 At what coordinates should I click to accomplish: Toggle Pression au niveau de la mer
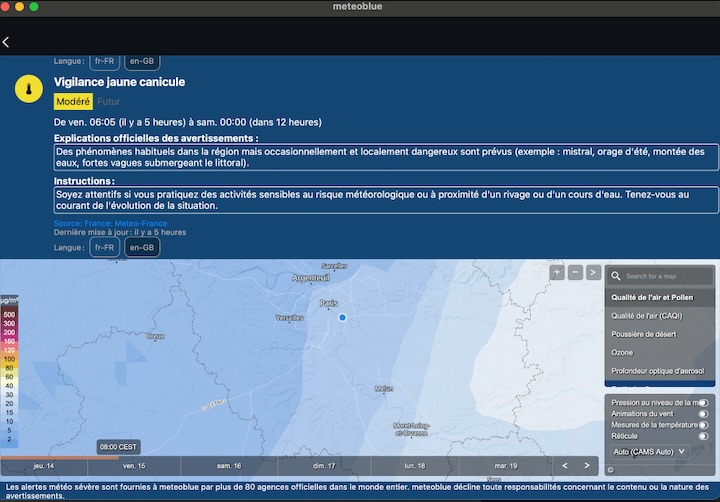click(703, 402)
